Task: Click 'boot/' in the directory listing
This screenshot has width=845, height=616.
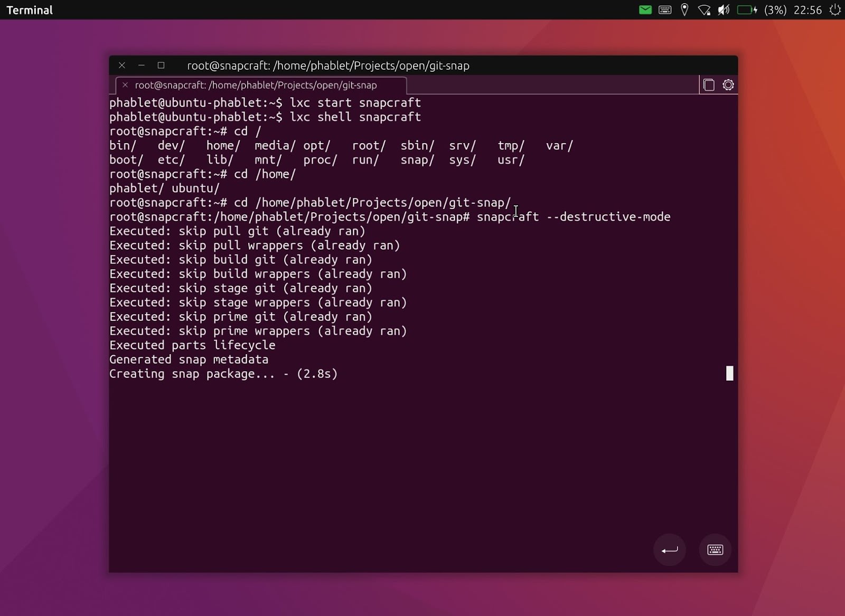Action: (x=126, y=159)
